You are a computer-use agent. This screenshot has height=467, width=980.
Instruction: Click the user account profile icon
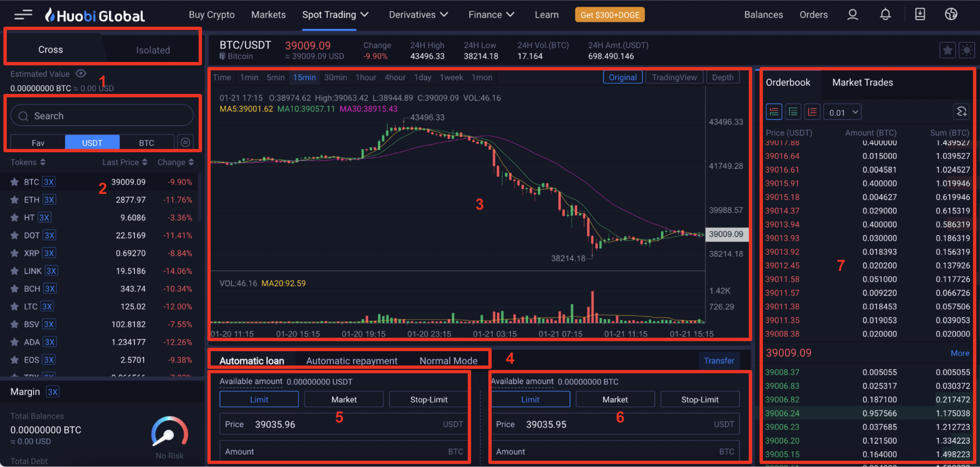click(852, 15)
